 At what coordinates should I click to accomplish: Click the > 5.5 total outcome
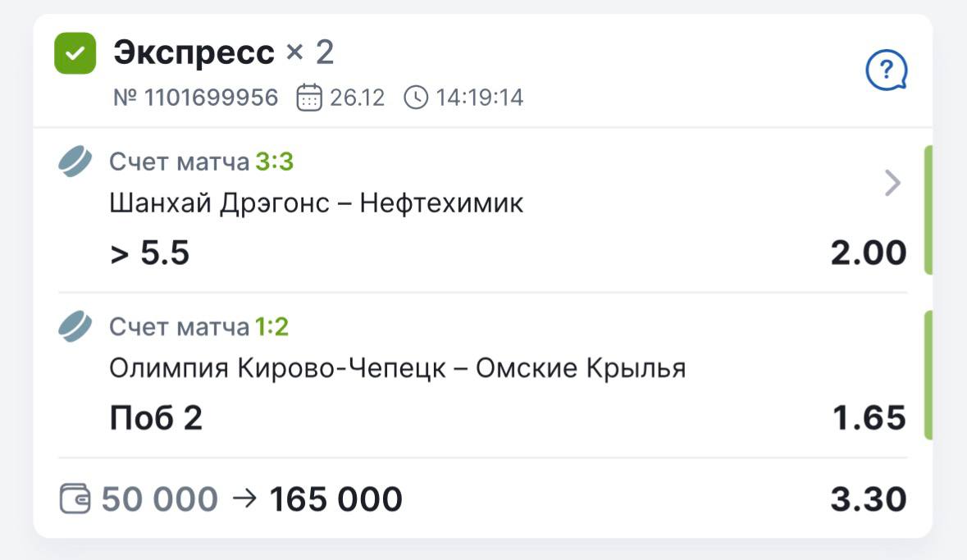coord(149,253)
